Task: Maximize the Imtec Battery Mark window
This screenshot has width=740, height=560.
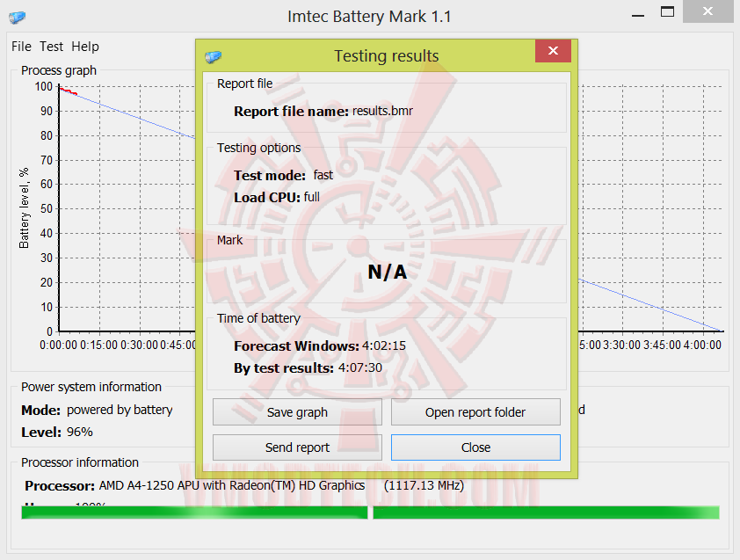Action: [667, 11]
